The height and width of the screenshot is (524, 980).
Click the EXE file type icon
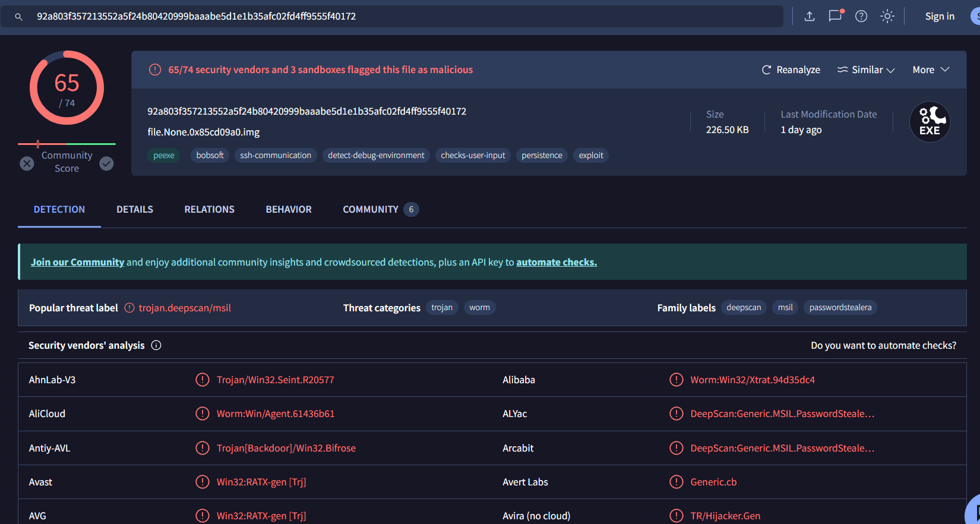point(930,122)
